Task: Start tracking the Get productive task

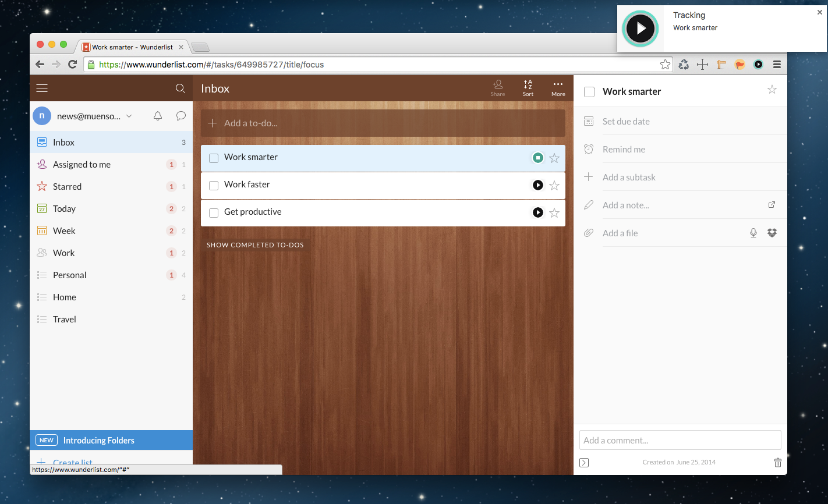Action: point(538,212)
